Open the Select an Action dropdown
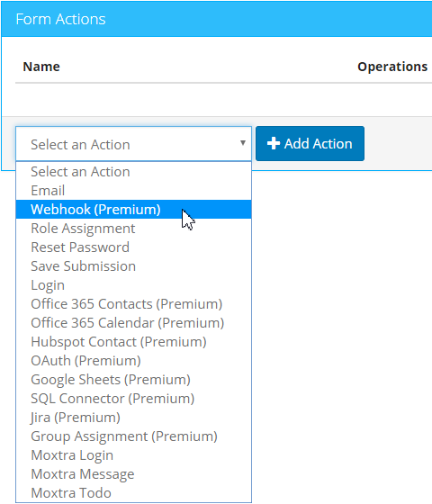 click(x=133, y=144)
